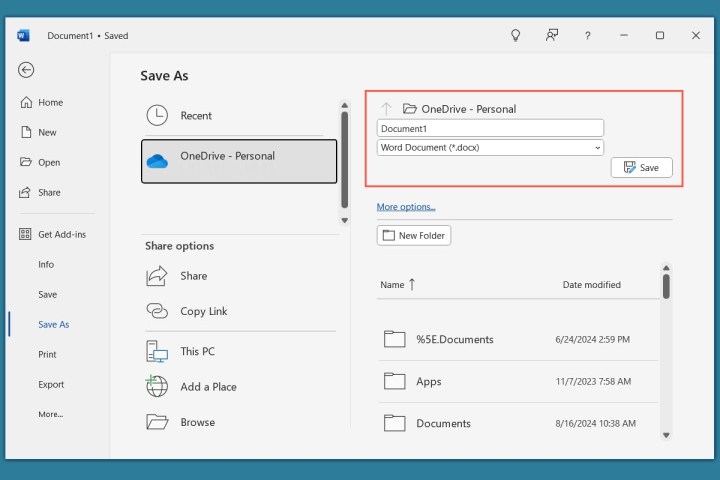Screen dimensions: 720x480
Task: Click the Document1 file name field
Action: pyautogui.click(x=490, y=128)
